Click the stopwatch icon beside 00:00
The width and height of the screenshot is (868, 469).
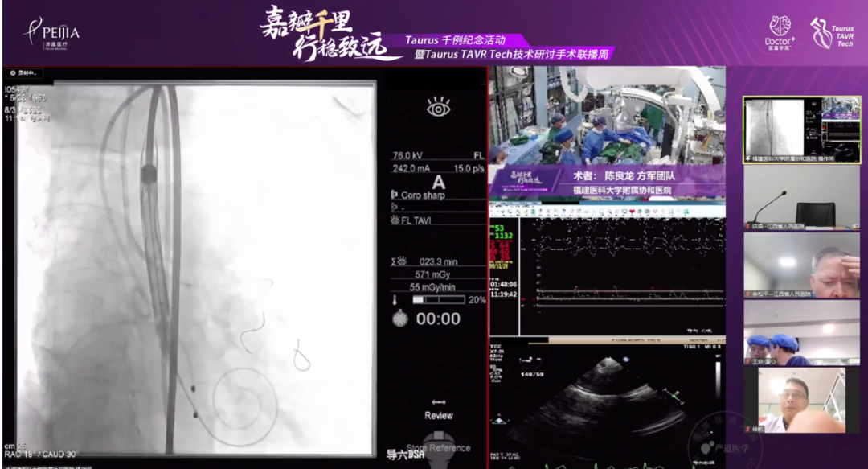399,319
